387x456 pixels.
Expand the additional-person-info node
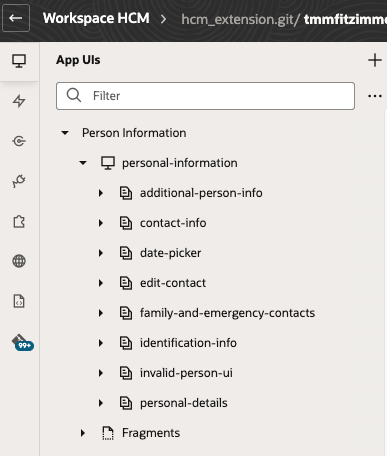point(101,193)
